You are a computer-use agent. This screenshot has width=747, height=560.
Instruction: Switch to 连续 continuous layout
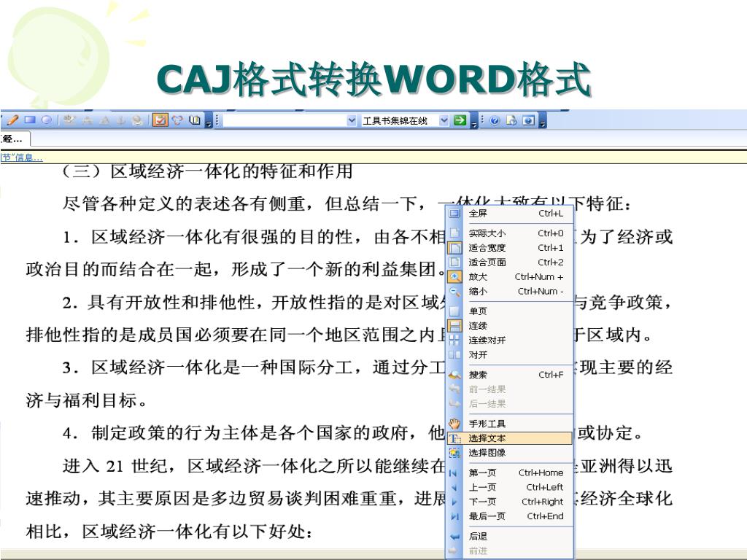(x=510, y=326)
